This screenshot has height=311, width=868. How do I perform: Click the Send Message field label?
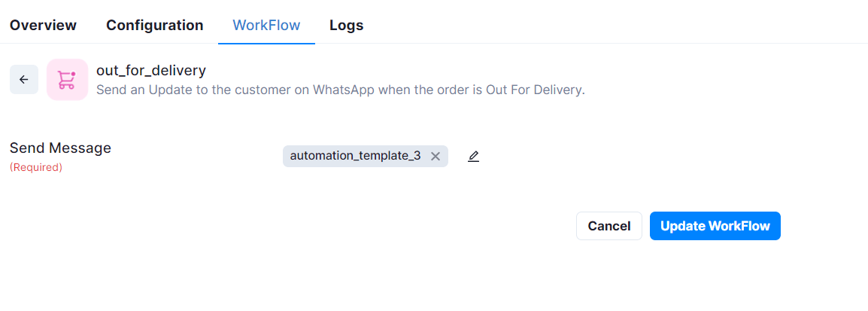coord(60,148)
